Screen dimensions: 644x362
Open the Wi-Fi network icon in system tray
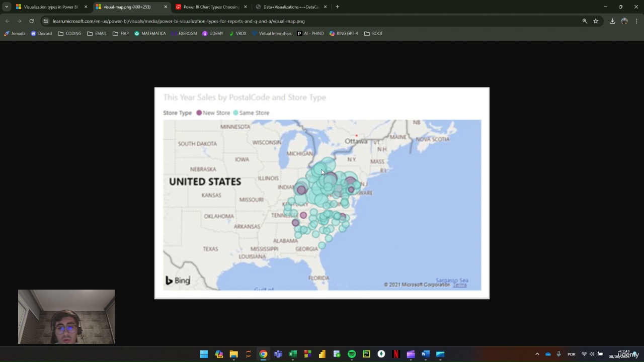pyautogui.click(x=584, y=354)
